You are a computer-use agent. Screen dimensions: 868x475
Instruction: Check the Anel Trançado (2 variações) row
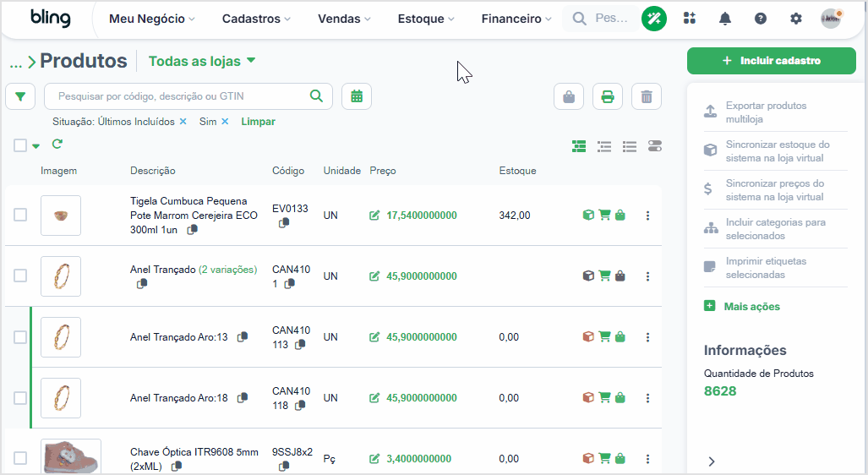point(20,276)
